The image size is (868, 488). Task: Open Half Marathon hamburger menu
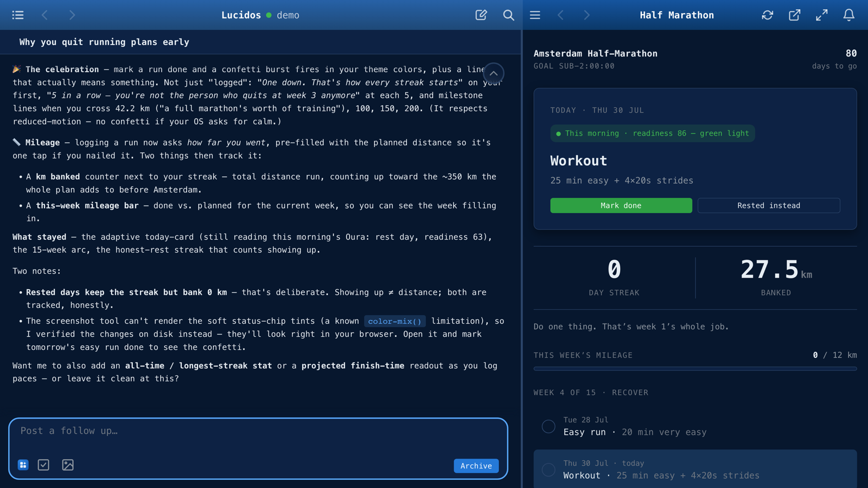(535, 15)
